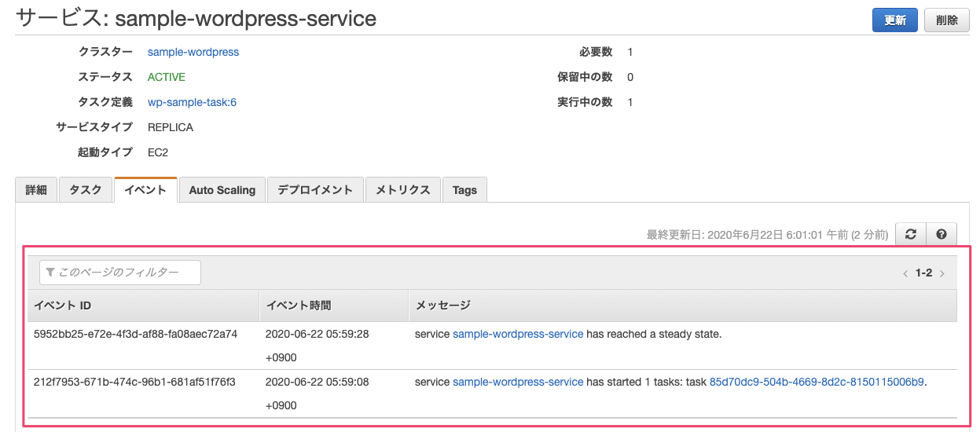
Task: Select the イベント tab
Action: point(145,190)
